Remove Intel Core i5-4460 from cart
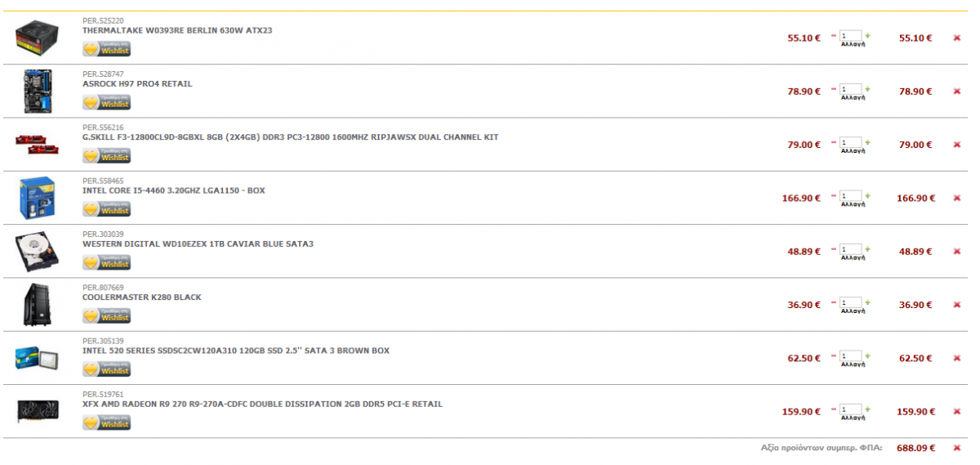The width and height of the screenshot is (980, 465). 956,198
